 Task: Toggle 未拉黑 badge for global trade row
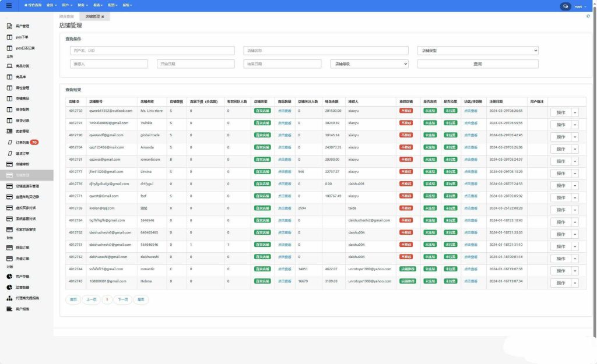click(450, 135)
